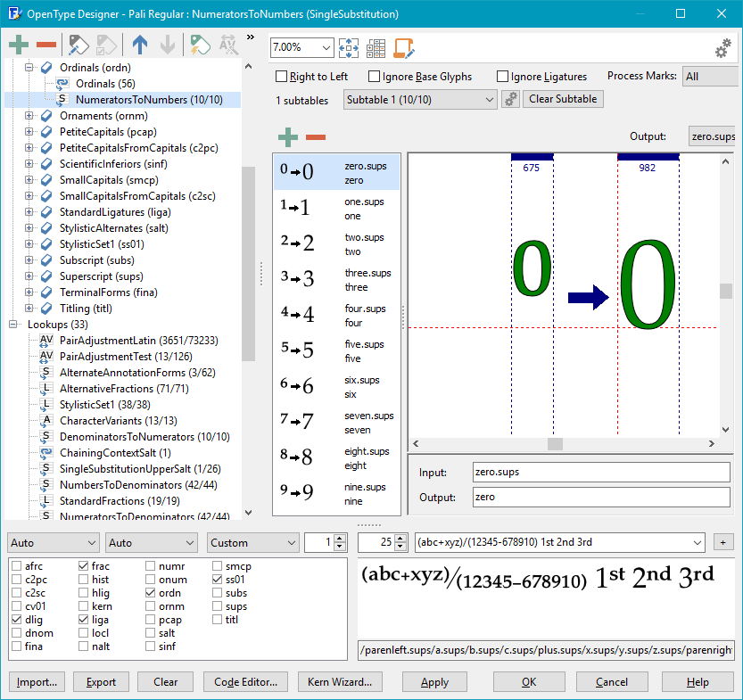Click the glyph preview horizontal scrollbar thumb

point(555,444)
